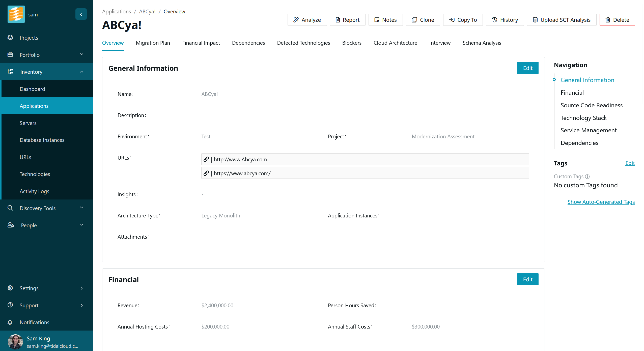Click the Custom Tags info icon
Screen dimensions: 644x351
(x=587, y=177)
